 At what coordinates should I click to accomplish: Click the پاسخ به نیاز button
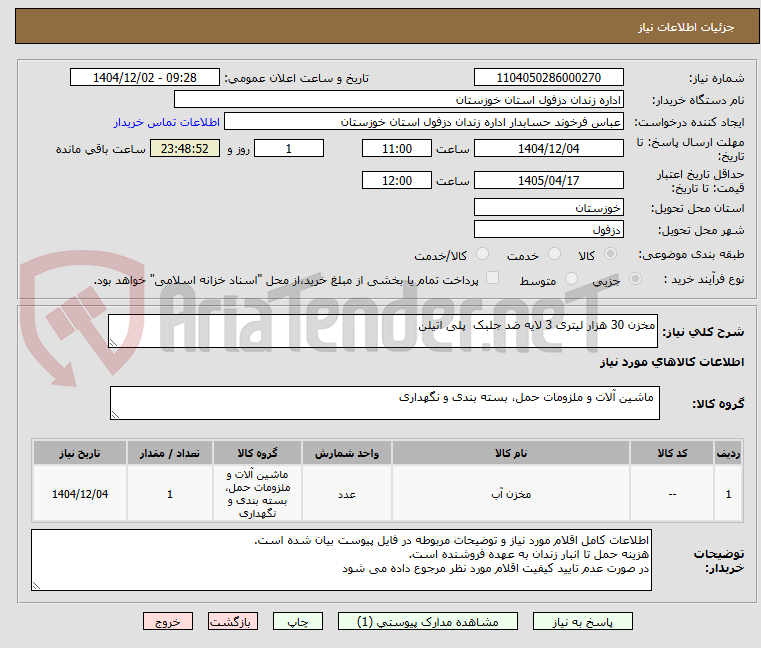[582, 621]
